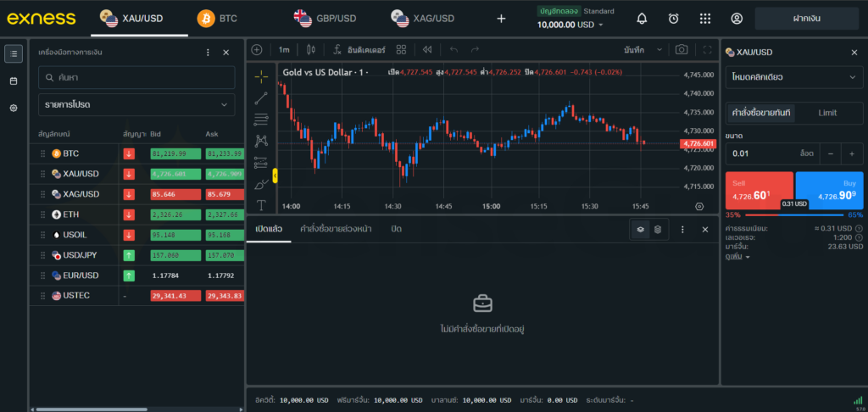This screenshot has width=868, height=412.
Task: Select the ETH row in instruments list
Action: [136, 214]
